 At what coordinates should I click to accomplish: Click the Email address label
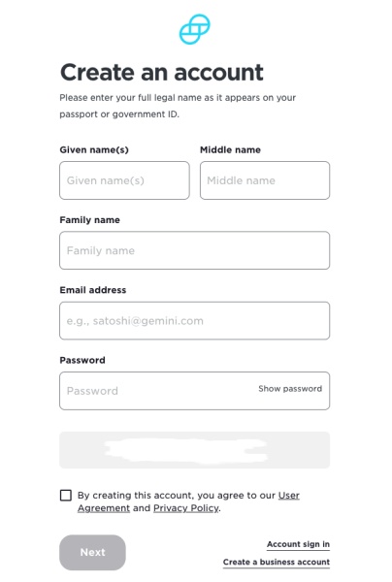pos(93,290)
